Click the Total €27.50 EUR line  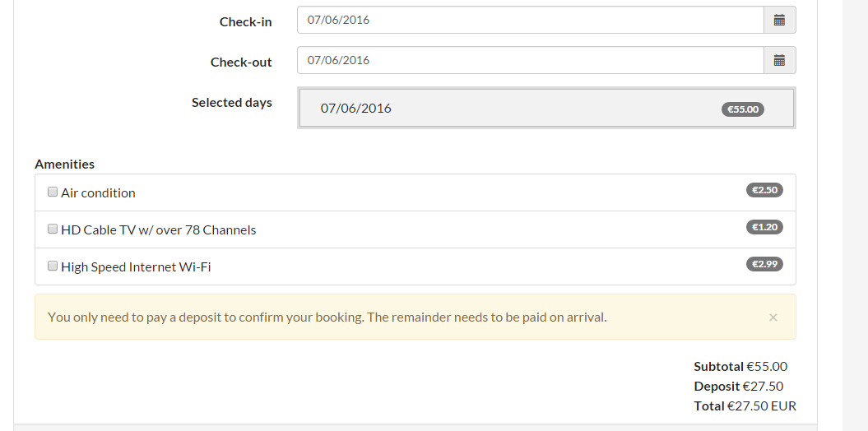(745, 406)
